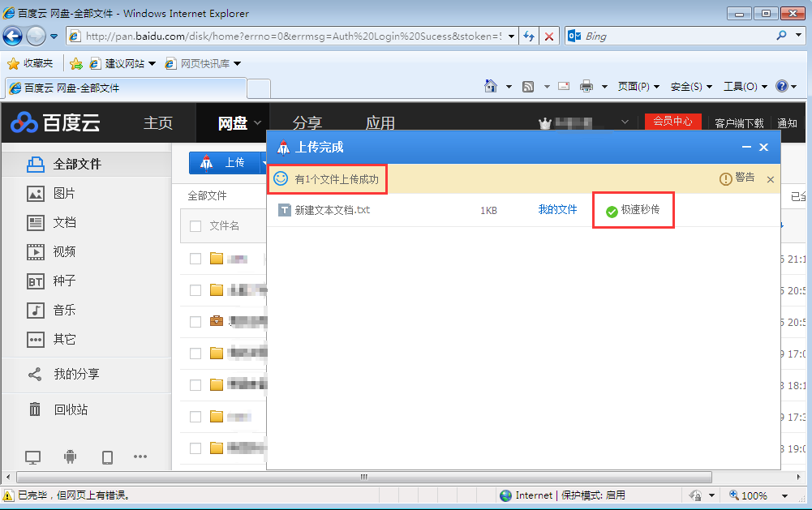Open a new browser tab
Viewport: 812px width, 510px height.
click(x=259, y=88)
